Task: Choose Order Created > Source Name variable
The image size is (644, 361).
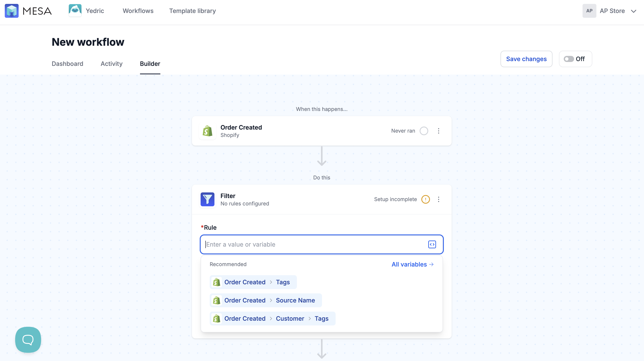Action: [x=266, y=300]
